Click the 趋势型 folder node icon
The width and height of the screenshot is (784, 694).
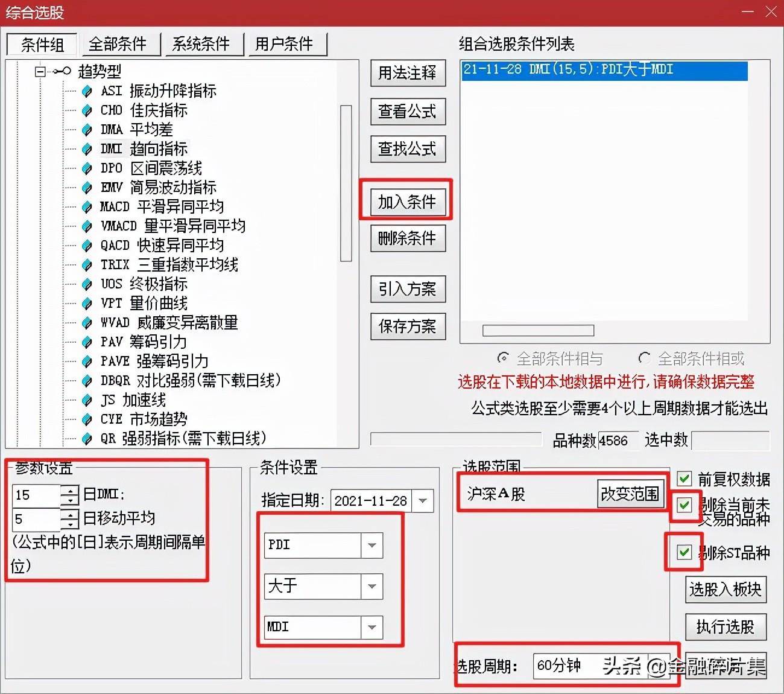pos(63,71)
